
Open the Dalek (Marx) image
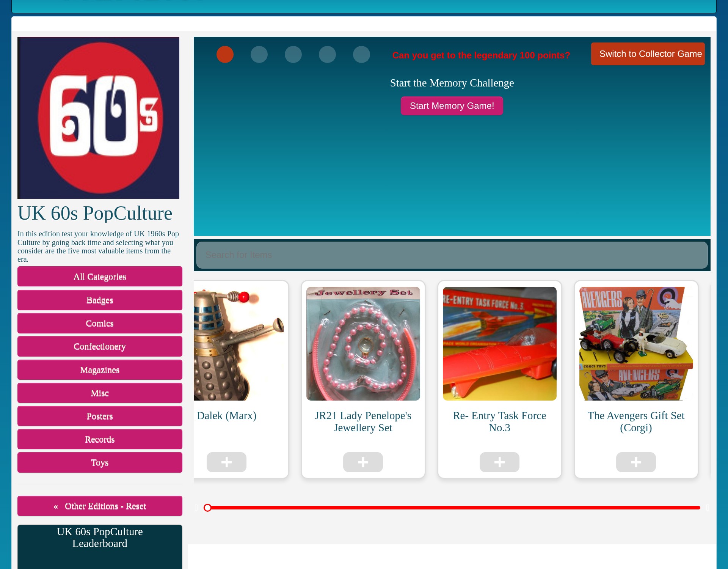pyautogui.click(x=238, y=344)
